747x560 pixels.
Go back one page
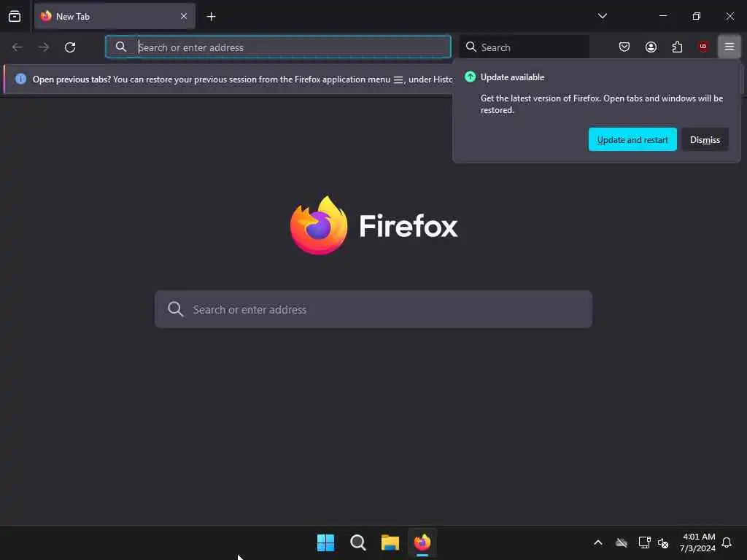coord(18,47)
